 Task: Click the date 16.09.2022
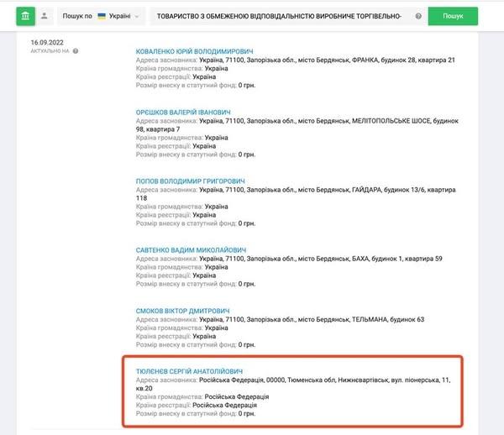coord(49,42)
